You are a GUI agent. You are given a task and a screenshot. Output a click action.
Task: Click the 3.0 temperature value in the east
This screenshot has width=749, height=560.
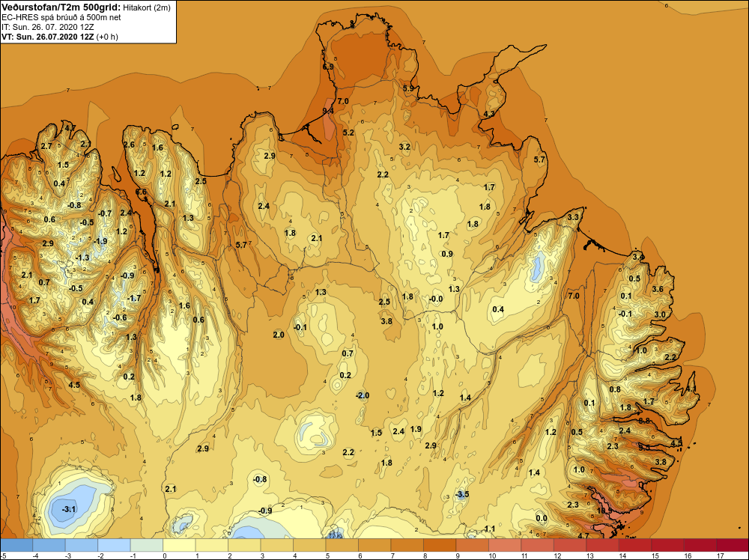pyautogui.click(x=660, y=314)
